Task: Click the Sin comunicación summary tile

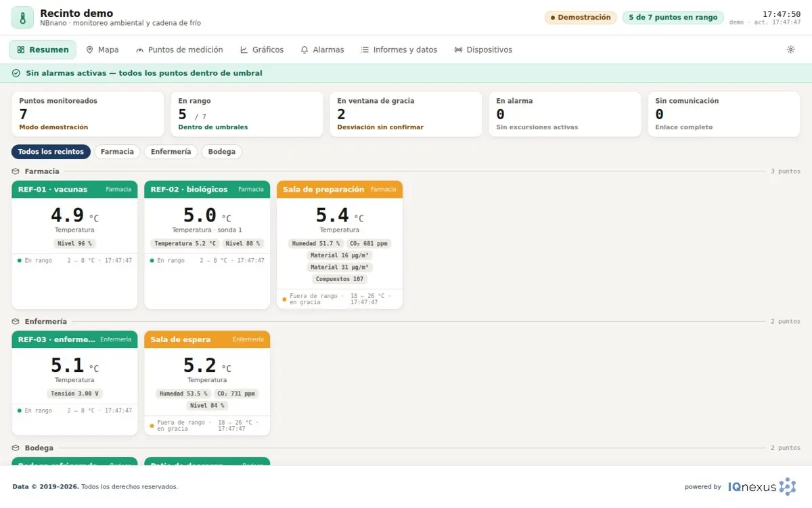Action: coord(724,114)
